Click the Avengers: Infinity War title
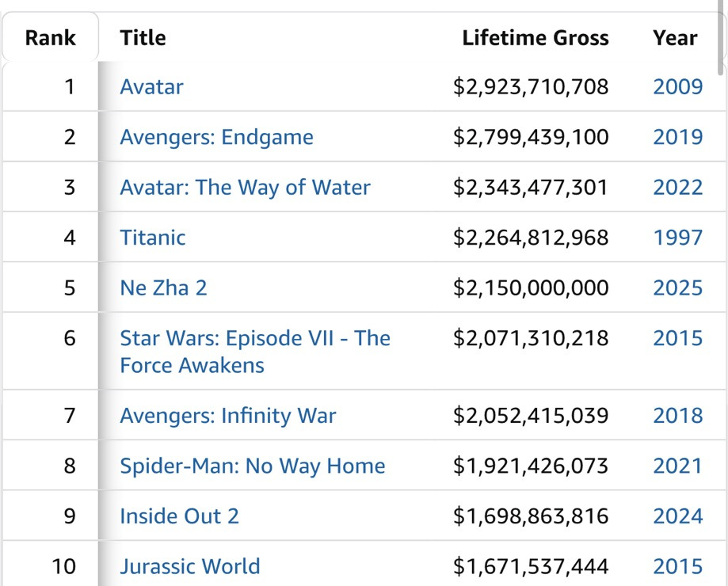Screen dimensions: 728x586 pyautogui.click(x=227, y=416)
